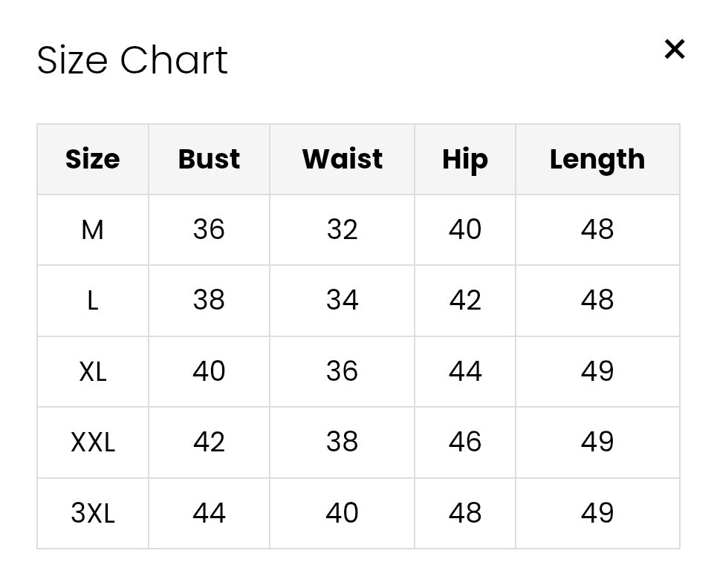This screenshot has width=714, height=588.
Task: Close the Size Chart popup
Action: 674,49
